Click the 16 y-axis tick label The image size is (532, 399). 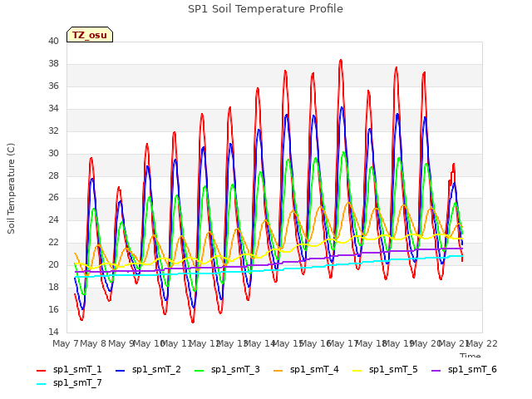tap(53, 309)
